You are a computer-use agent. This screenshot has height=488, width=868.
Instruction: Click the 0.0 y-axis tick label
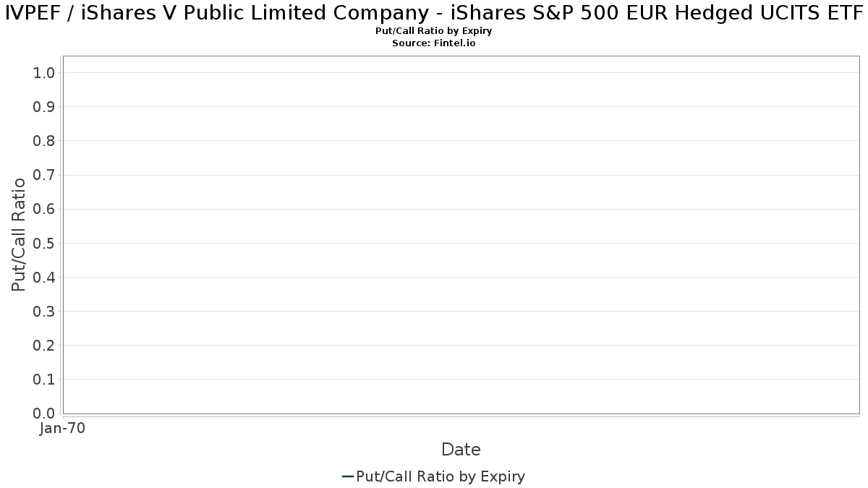click(45, 414)
